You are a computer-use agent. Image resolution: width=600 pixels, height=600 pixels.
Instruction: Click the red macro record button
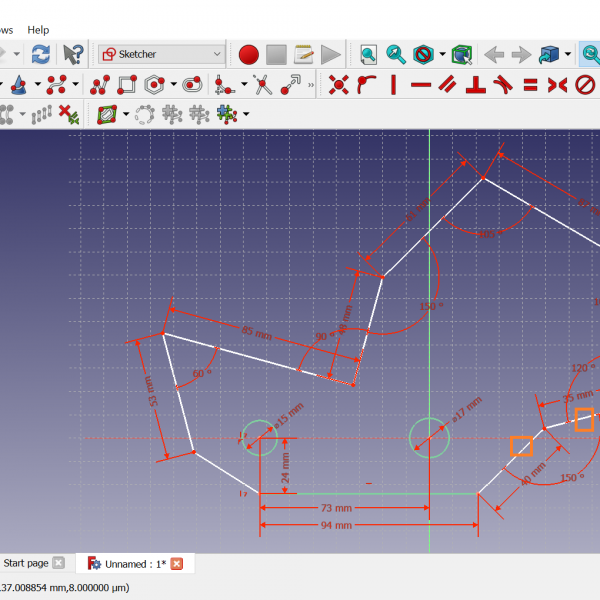click(249, 54)
